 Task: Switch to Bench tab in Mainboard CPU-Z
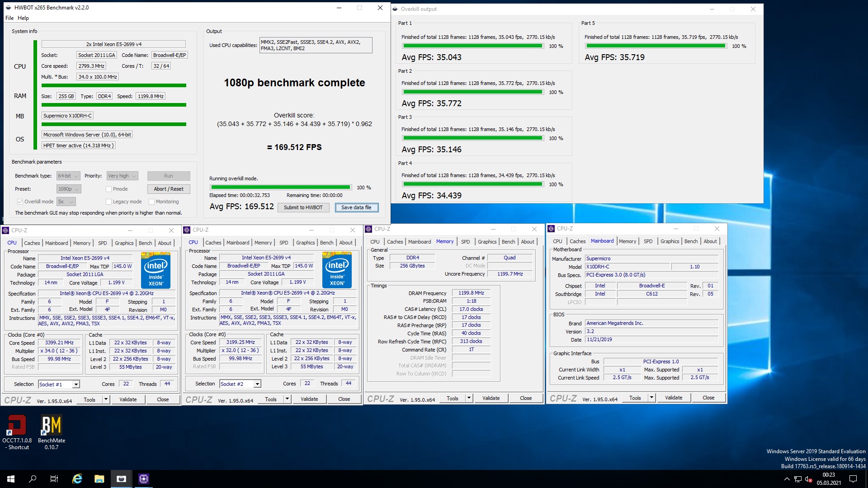[691, 241]
